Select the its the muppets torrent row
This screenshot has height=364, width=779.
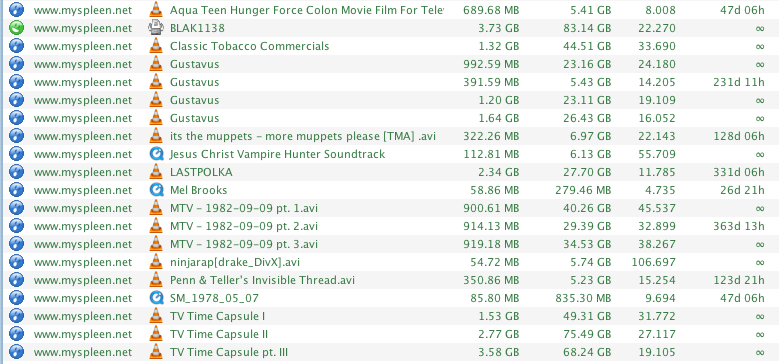tap(390, 136)
